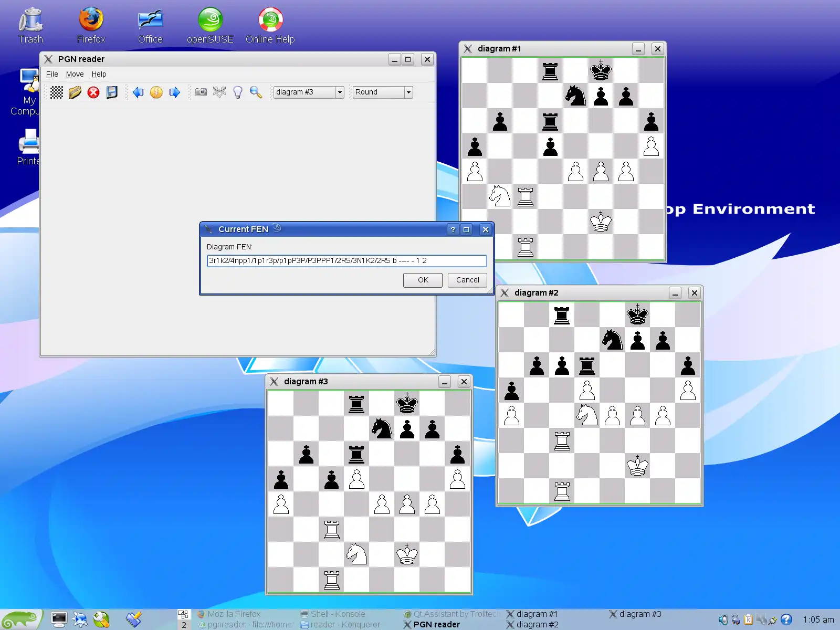Open the Move menu
The image size is (840, 630).
coord(75,75)
